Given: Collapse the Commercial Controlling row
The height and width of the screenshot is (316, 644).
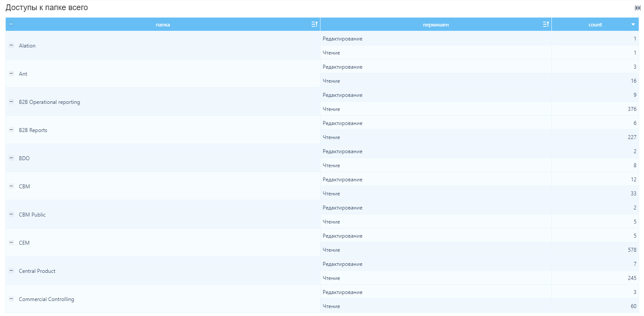Looking at the screenshot, I should tap(11, 299).
